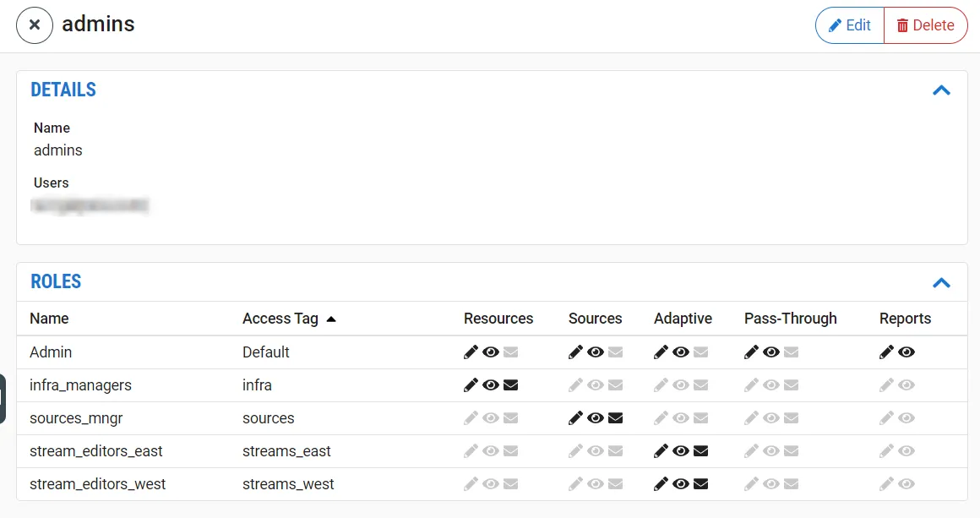
Task: Sort by Access Tag column arrow
Action: point(331,319)
